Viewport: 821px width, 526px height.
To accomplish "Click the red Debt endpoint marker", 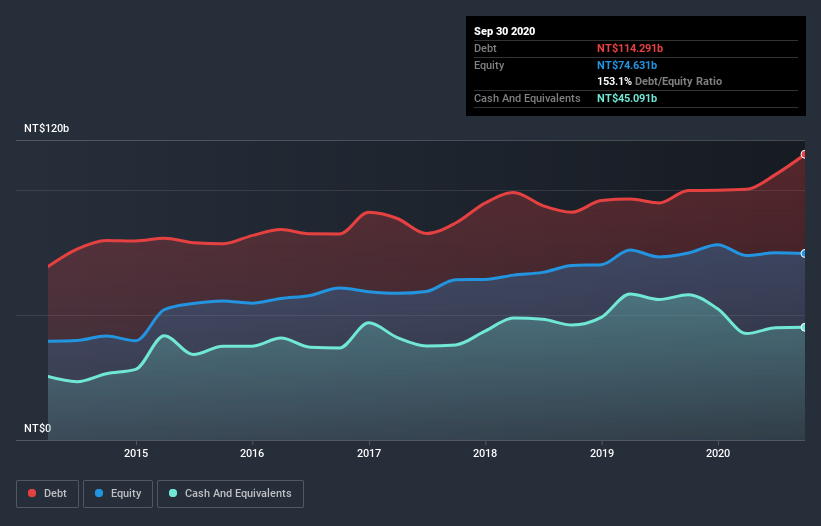I will (x=804, y=154).
